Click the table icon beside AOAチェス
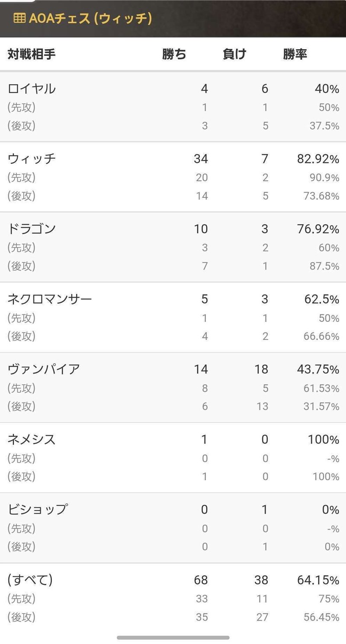 (x=19, y=19)
